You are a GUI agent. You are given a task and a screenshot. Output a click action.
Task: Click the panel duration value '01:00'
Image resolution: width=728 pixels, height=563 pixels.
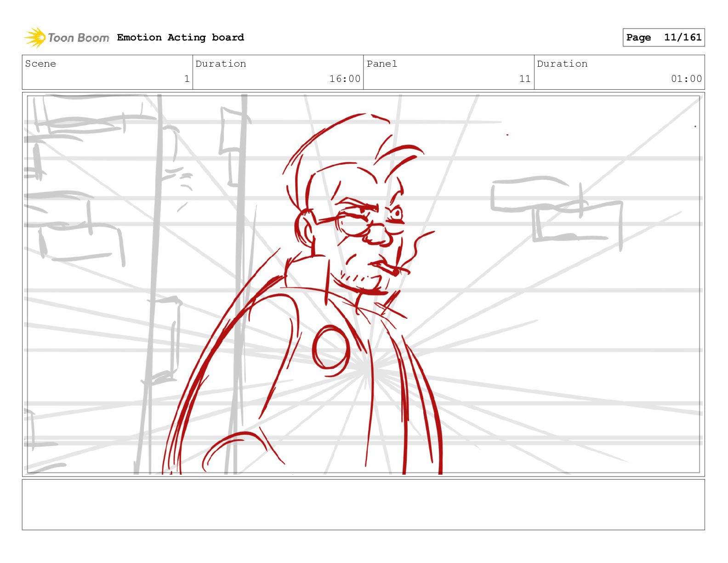click(686, 79)
